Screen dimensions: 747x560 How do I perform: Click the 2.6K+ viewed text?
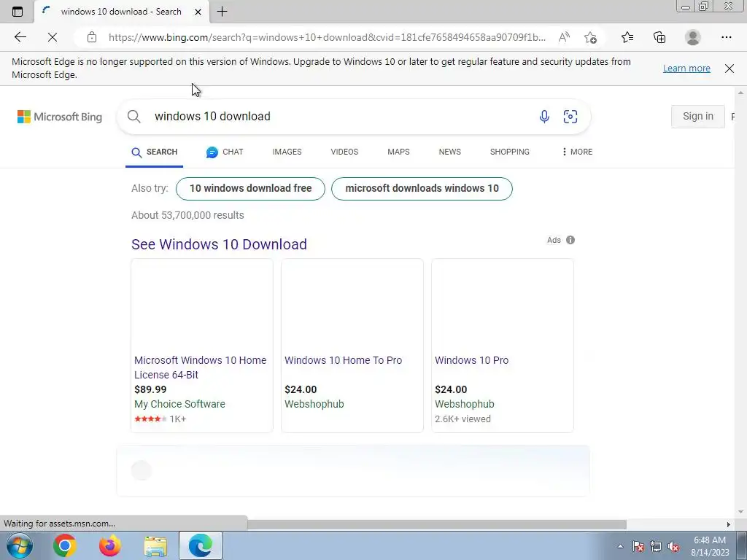pyautogui.click(x=462, y=419)
